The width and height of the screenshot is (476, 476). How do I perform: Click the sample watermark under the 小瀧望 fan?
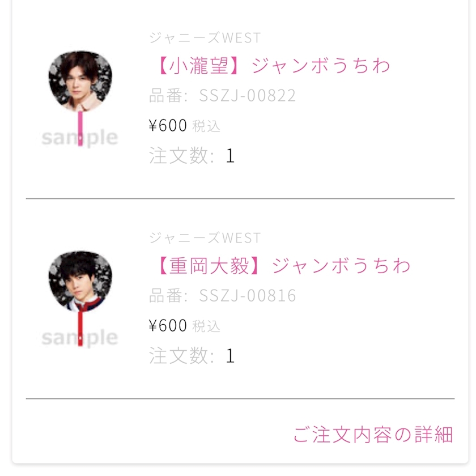(80, 138)
